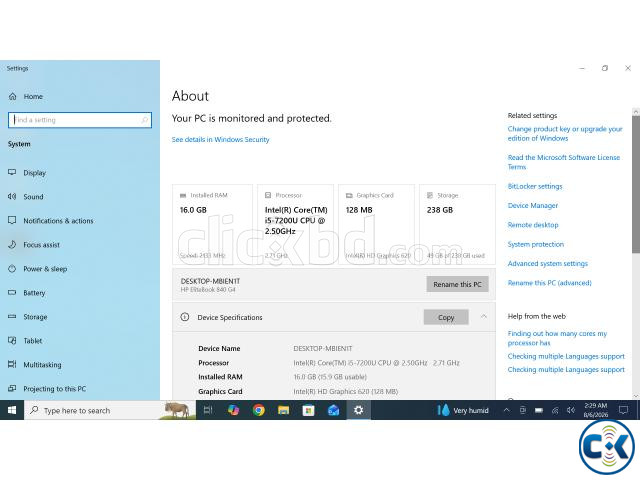
Task: Click the Storage 238 GB card
Action: [458, 224]
